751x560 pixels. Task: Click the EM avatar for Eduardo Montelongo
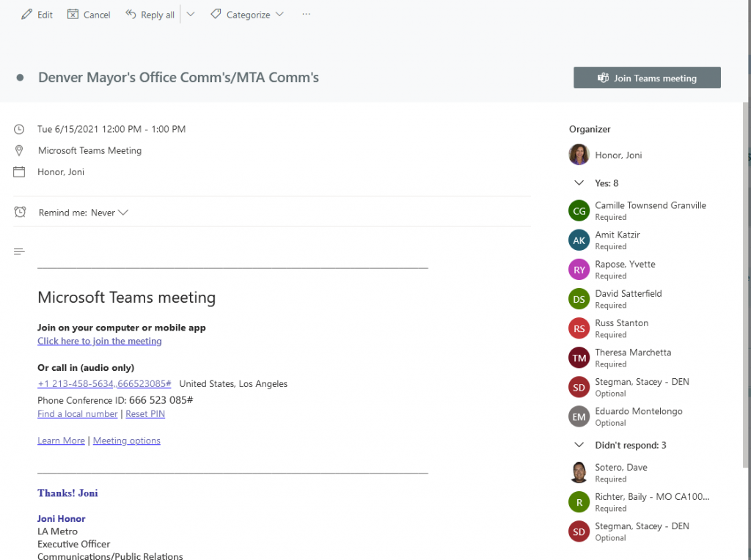579,417
